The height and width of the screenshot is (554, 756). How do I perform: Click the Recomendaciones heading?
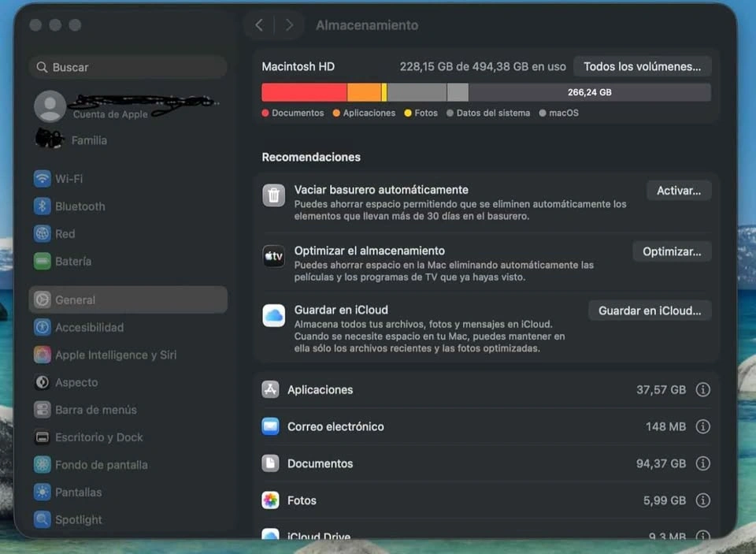tap(311, 157)
